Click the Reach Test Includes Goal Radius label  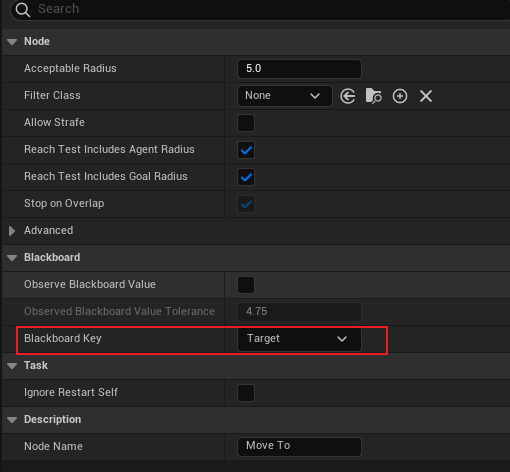(106, 176)
